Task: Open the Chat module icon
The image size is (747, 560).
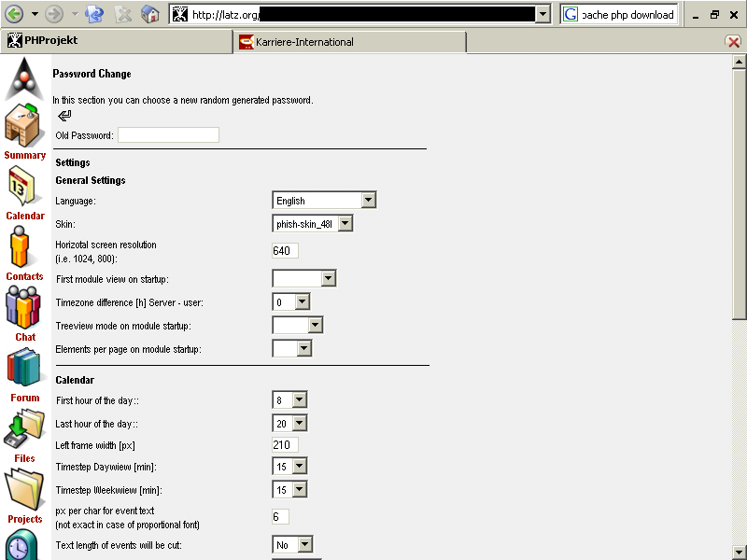Action: pyautogui.click(x=22, y=307)
